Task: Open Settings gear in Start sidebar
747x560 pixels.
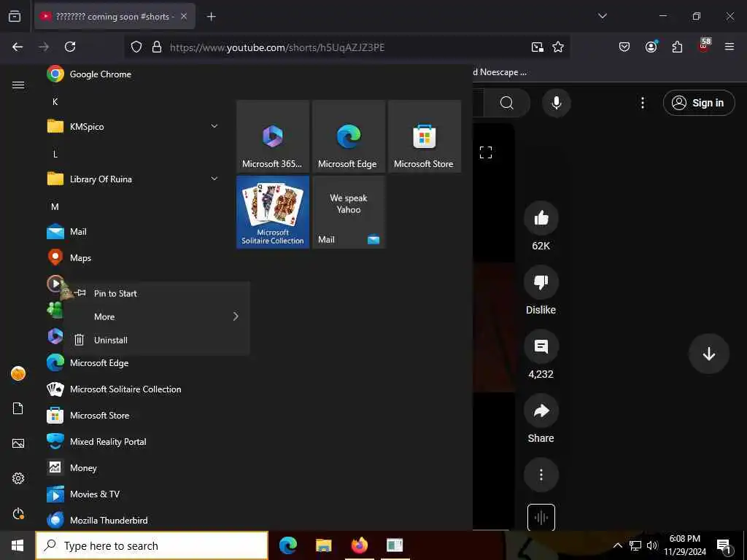Action: (18, 478)
